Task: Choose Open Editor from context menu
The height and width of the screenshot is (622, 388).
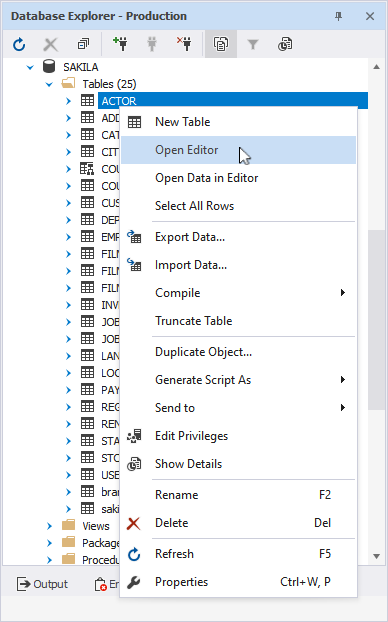Action: coord(238,150)
